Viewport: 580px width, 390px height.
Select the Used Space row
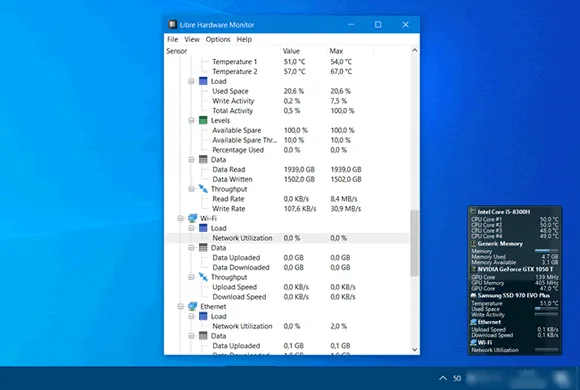click(x=287, y=91)
